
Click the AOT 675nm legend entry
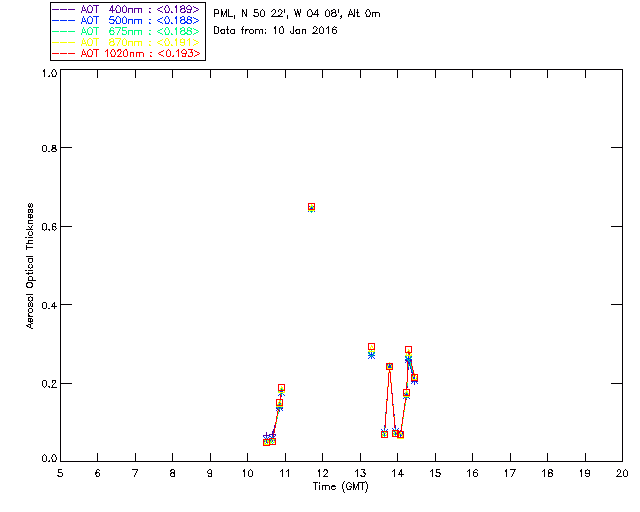tap(126, 31)
